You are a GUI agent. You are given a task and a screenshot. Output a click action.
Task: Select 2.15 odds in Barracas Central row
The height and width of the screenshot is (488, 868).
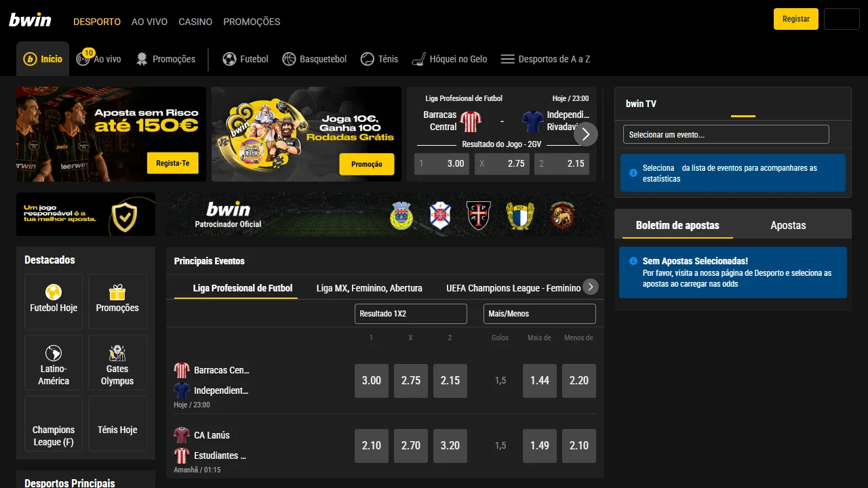pos(450,381)
